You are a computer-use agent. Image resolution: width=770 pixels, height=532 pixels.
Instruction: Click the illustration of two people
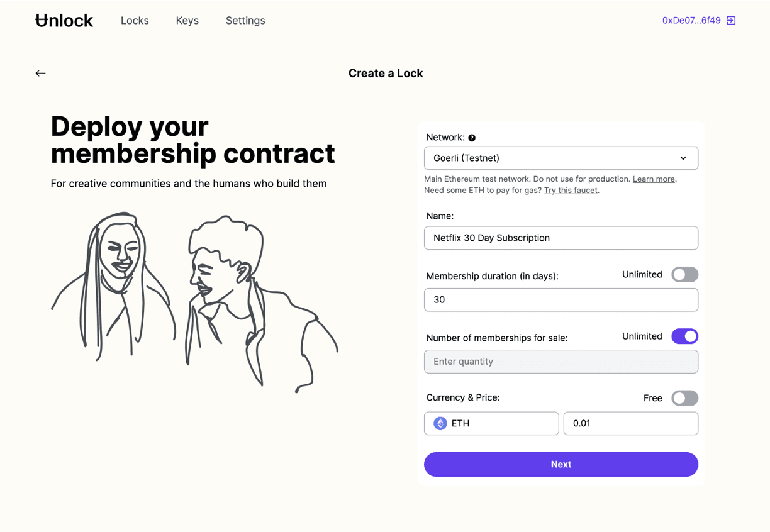[x=194, y=302]
